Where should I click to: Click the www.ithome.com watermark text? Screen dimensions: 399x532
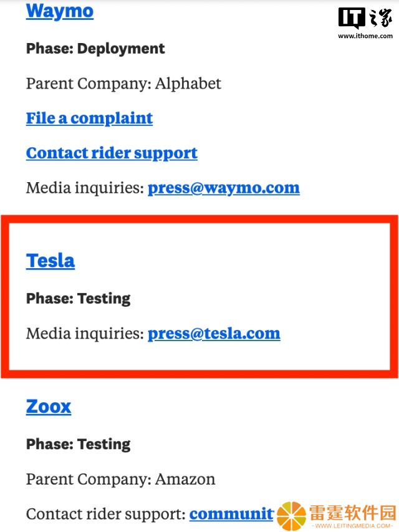(365, 36)
